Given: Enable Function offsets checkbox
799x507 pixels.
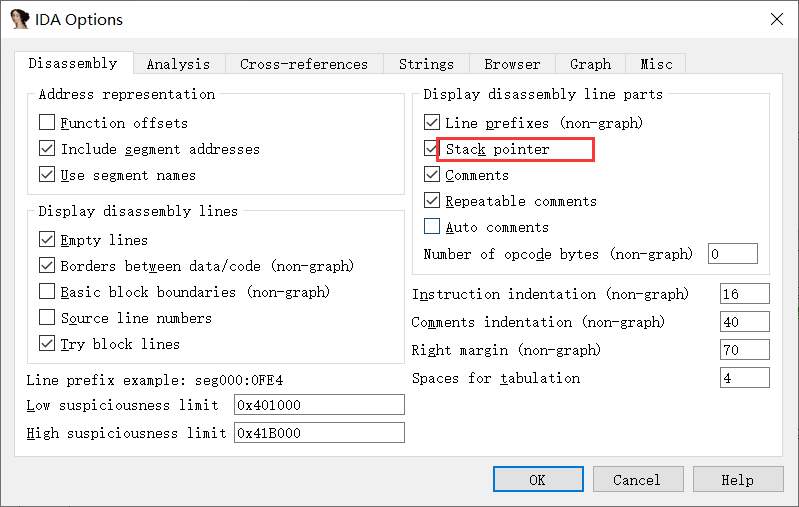Looking at the screenshot, I should tap(47, 122).
